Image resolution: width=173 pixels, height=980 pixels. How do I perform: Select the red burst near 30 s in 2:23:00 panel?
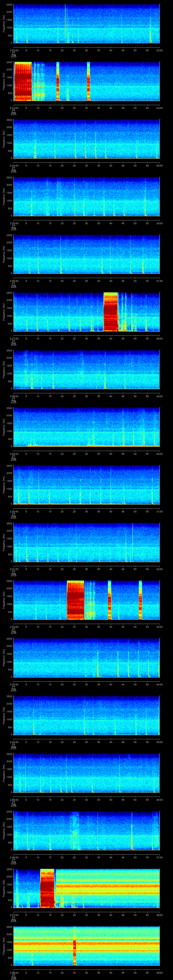88,81
